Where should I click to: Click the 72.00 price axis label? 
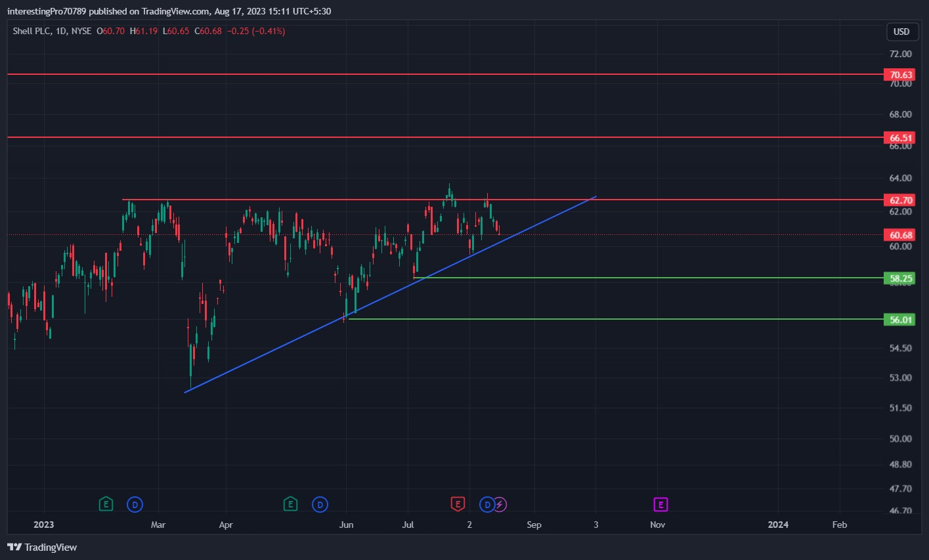pyautogui.click(x=901, y=54)
